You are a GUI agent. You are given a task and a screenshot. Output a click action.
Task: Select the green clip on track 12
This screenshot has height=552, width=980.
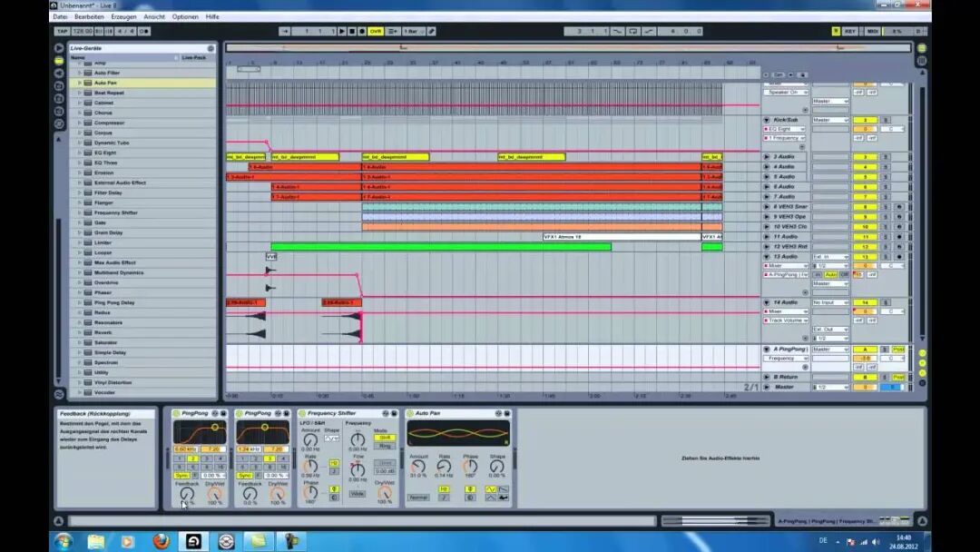pos(441,247)
